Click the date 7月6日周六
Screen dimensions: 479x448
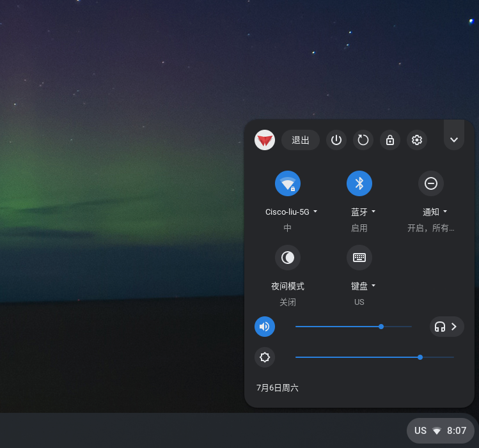(278, 388)
